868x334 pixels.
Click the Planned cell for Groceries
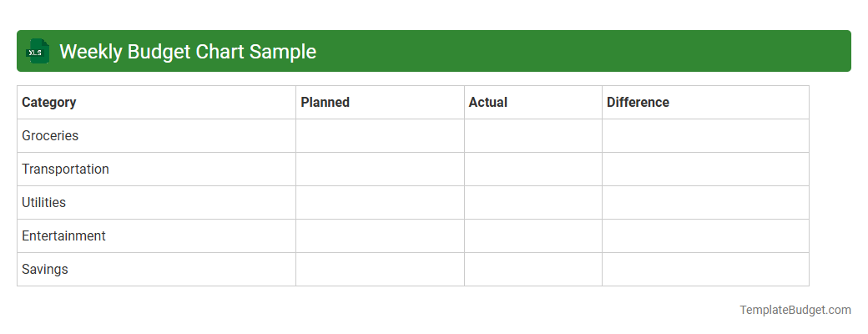point(380,136)
